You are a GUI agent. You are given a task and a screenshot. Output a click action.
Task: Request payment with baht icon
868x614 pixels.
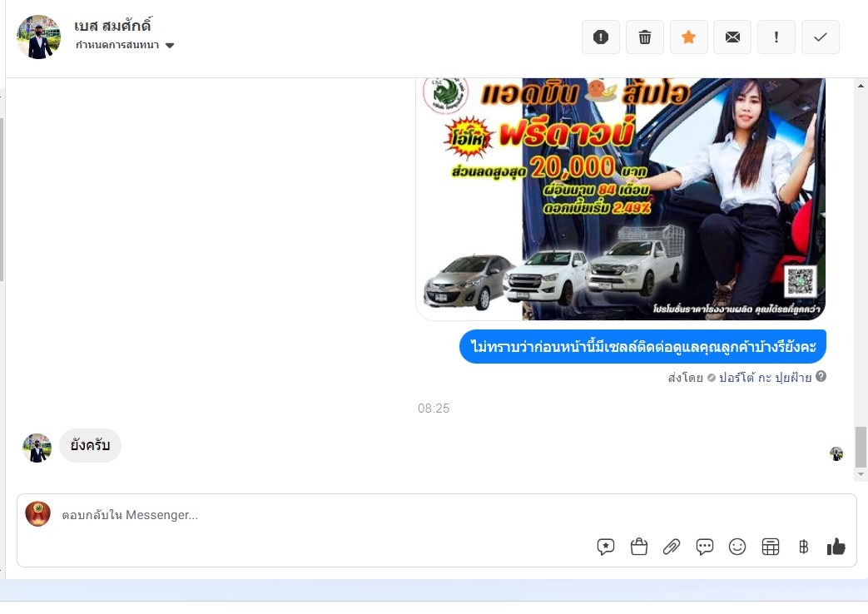point(804,547)
